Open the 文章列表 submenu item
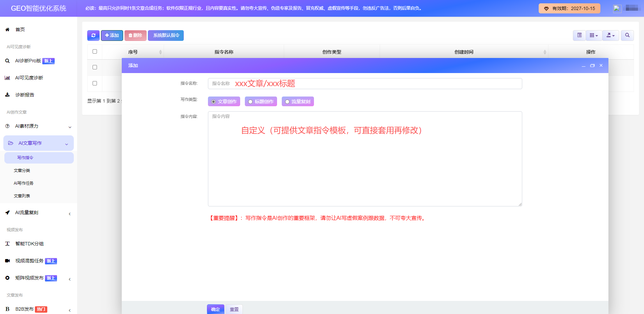This screenshot has width=644, height=314. 22,196
